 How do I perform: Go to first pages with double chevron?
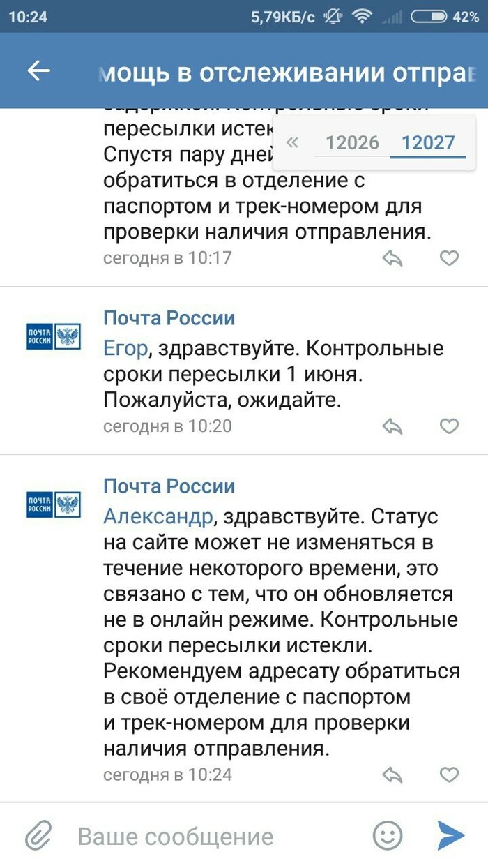(292, 143)
